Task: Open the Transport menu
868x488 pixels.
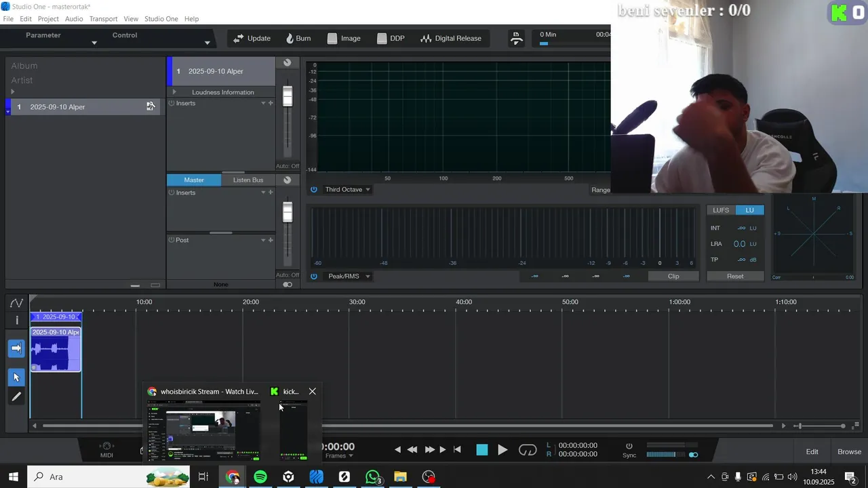Action: click(x=103, y=19)
